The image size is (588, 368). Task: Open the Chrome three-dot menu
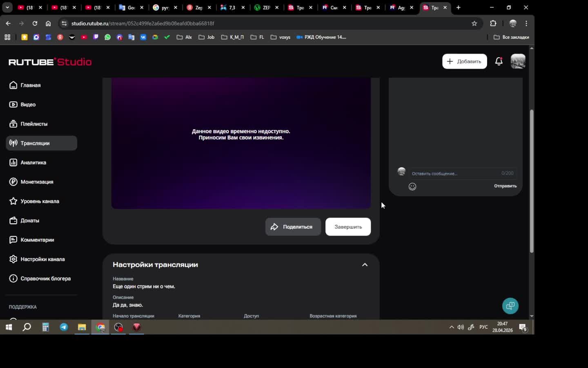(x=526, y=23)
